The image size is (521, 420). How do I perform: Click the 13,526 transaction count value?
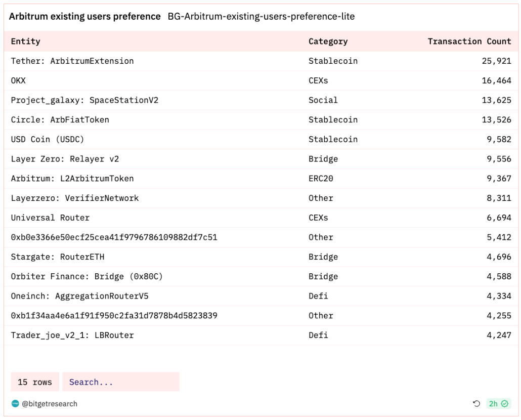[x=496, y=119]
